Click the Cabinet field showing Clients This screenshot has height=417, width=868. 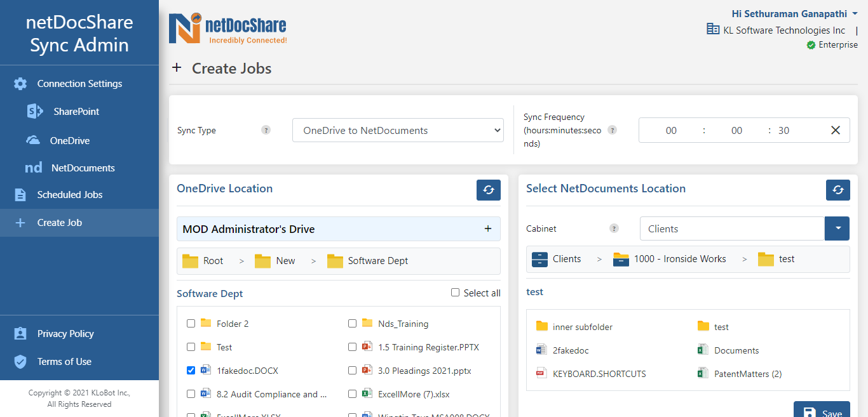(732, 228)
